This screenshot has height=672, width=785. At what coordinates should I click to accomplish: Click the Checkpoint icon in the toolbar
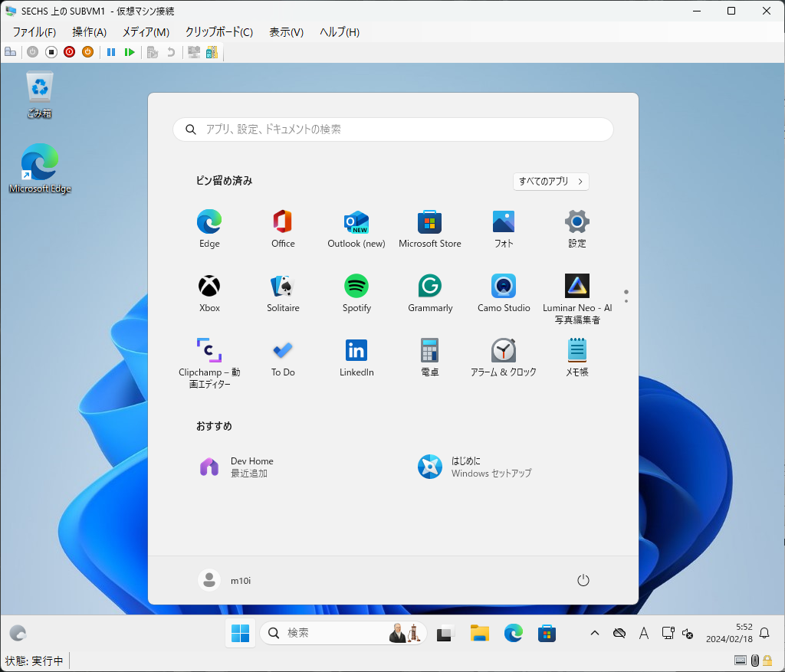(x=153, y=52)
